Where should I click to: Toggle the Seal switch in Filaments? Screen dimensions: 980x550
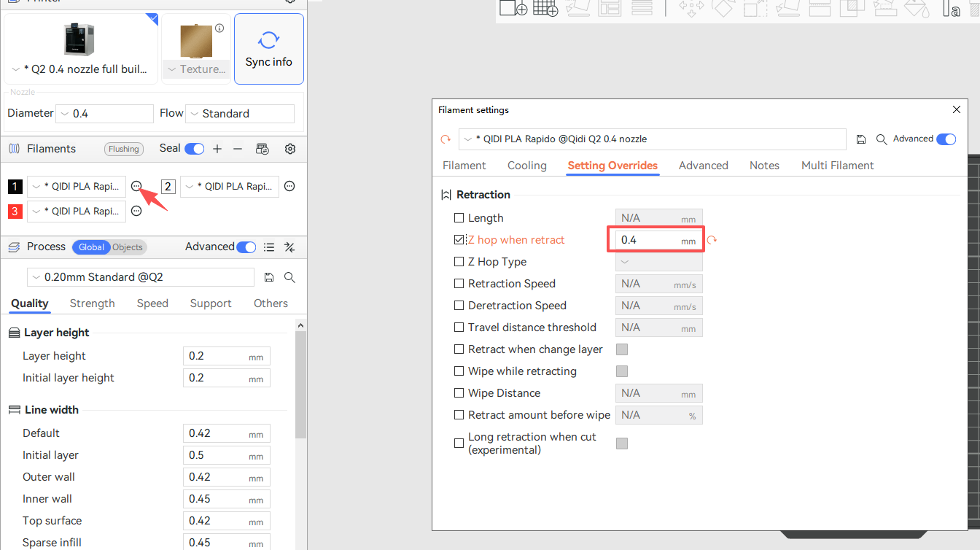[194, 149]
